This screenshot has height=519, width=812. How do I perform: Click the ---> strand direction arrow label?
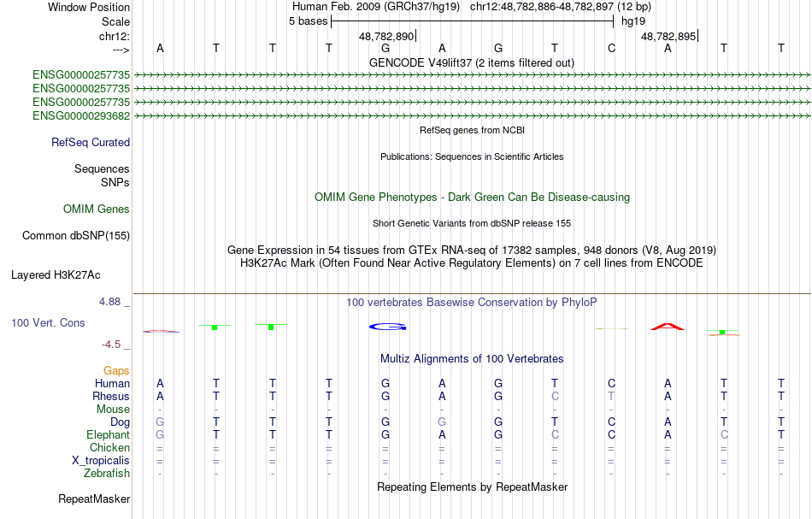(121, 50)
